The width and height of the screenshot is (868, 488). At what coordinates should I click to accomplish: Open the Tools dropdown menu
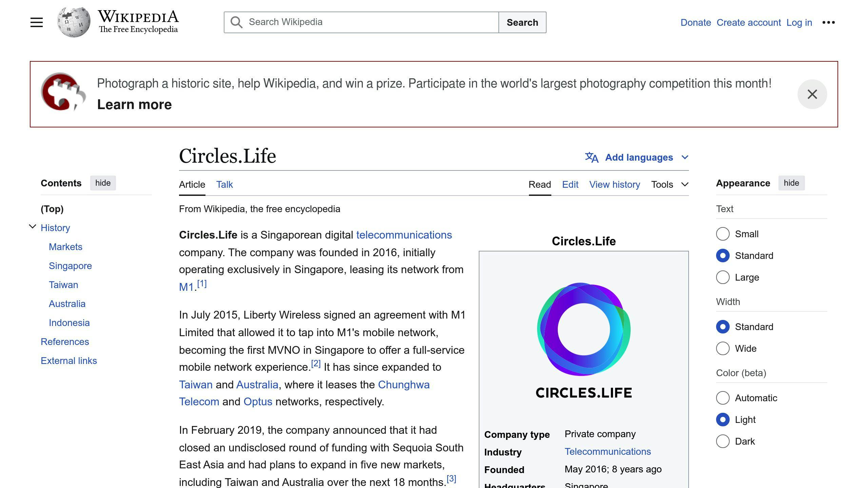pyautogui.click(x=670, y=184)
